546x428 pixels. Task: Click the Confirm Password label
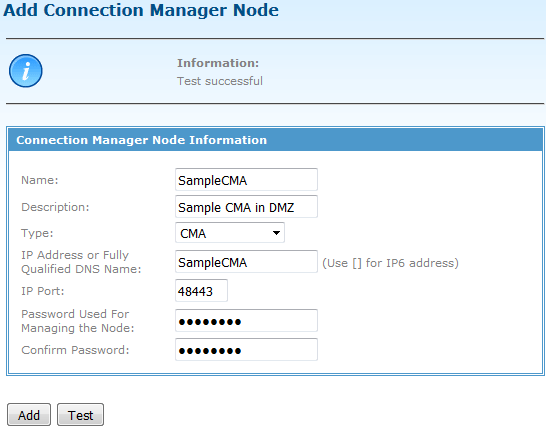(x=75, y=350)
